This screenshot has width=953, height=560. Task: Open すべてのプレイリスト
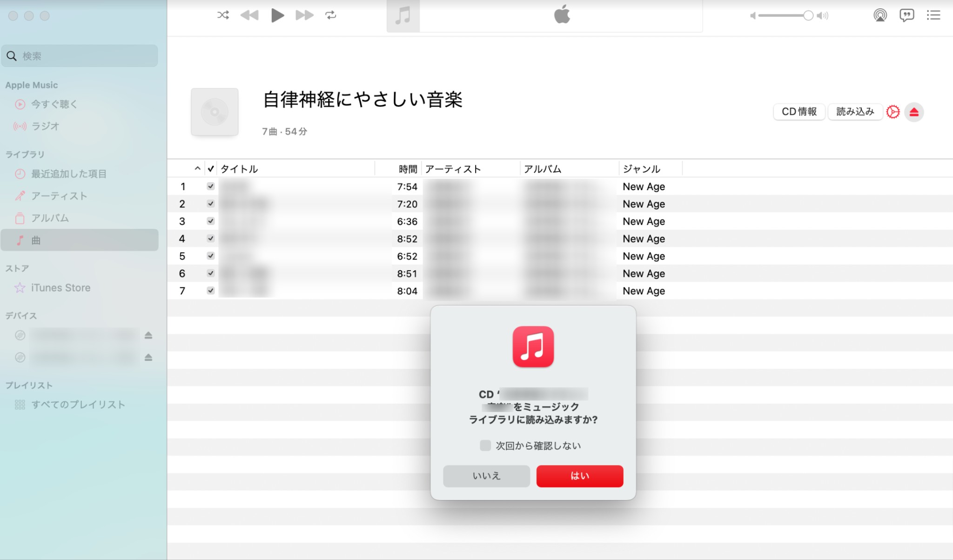pyautogui.click(x=78, y=405)
